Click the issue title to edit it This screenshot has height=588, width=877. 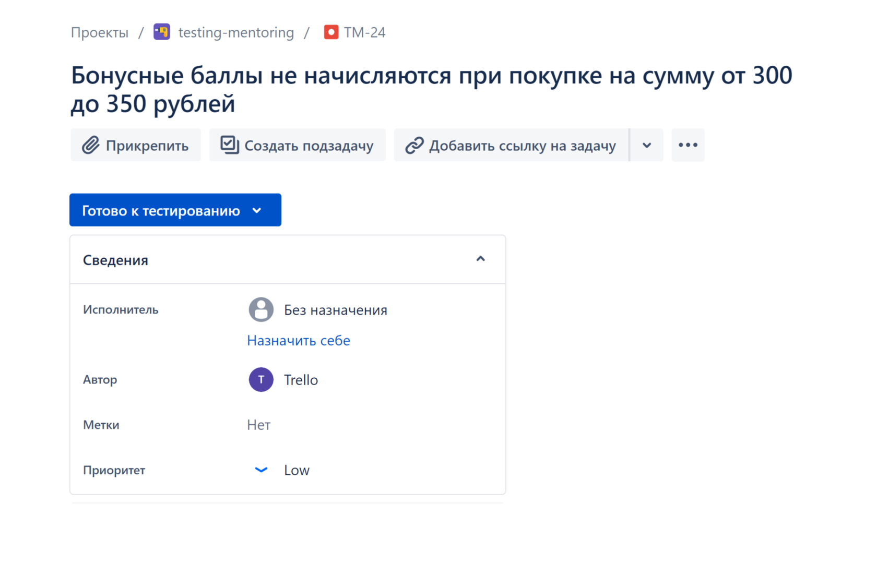tap(431, 89)
